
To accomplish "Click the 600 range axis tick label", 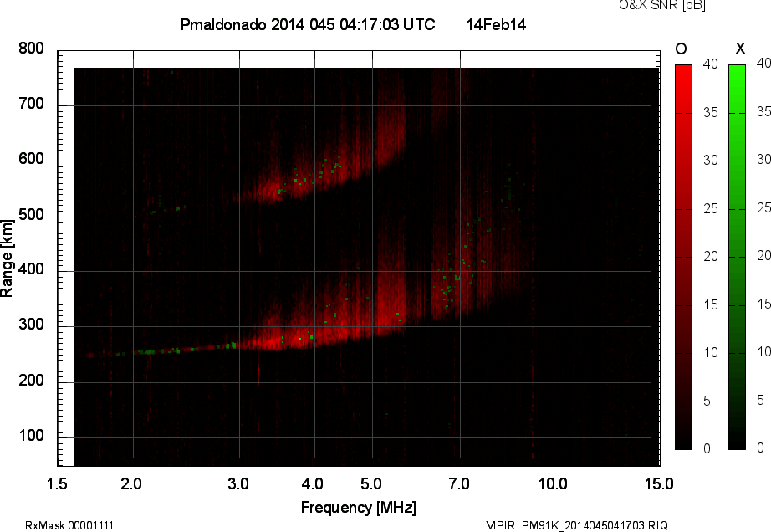I will pos(31,159).
